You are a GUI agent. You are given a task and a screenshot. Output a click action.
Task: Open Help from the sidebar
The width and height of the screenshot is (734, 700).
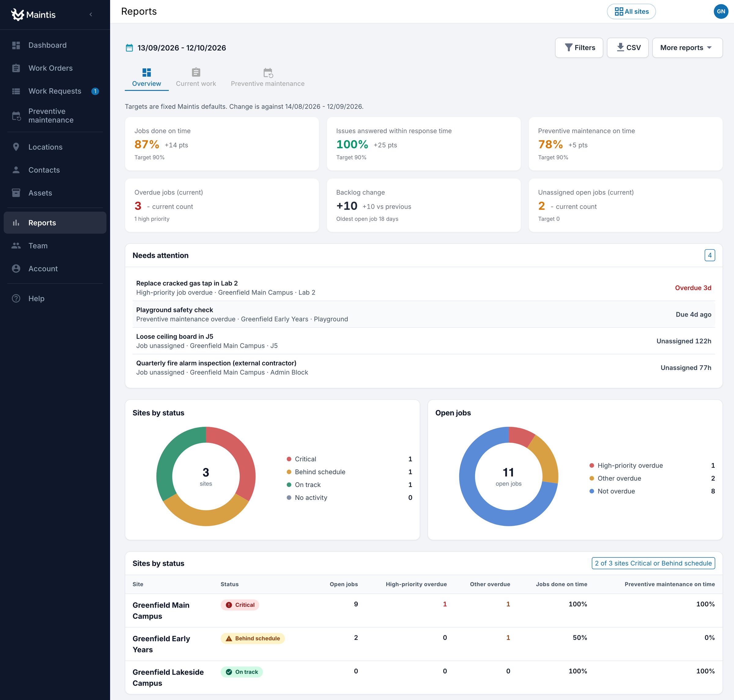[55, 299]
